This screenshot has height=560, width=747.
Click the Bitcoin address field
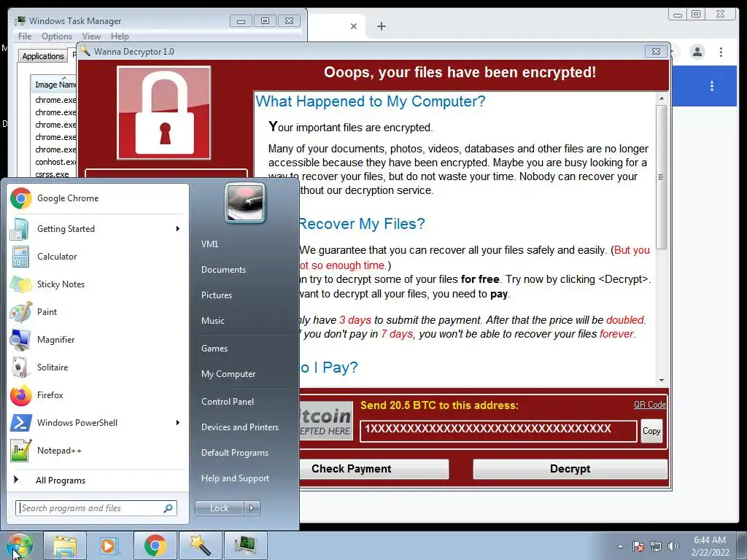tap(498, 431)
